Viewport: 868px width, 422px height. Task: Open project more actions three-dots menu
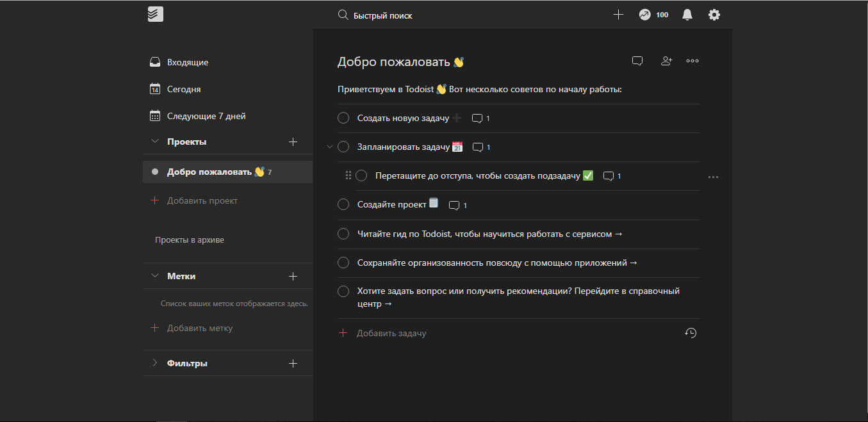[x=692, y=61]
